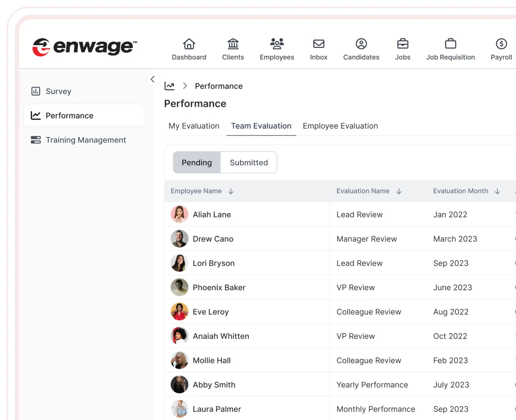Open the Payroll dollar icon
The image size is (516, 420).
click(501, 44)
